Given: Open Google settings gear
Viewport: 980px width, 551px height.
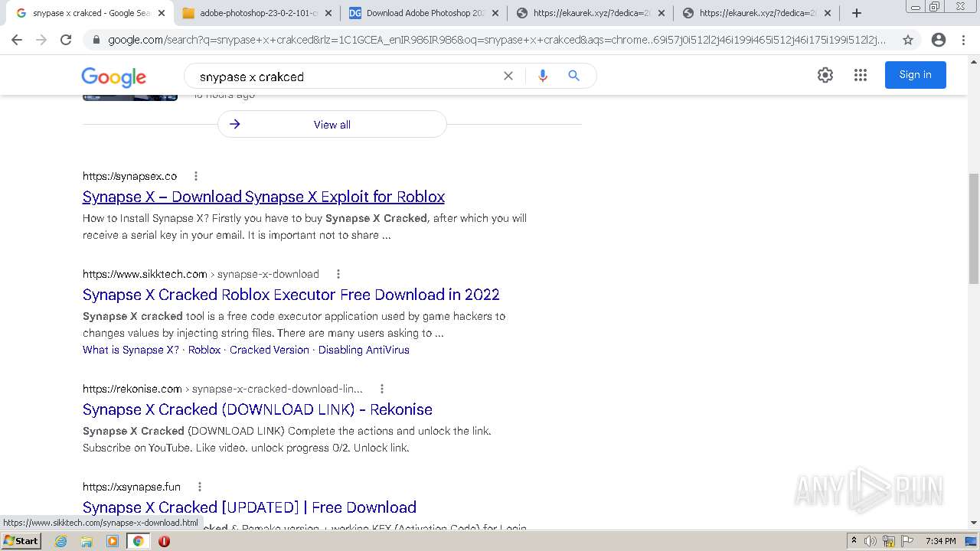Looking at the screenshot, I should (825, 75).
